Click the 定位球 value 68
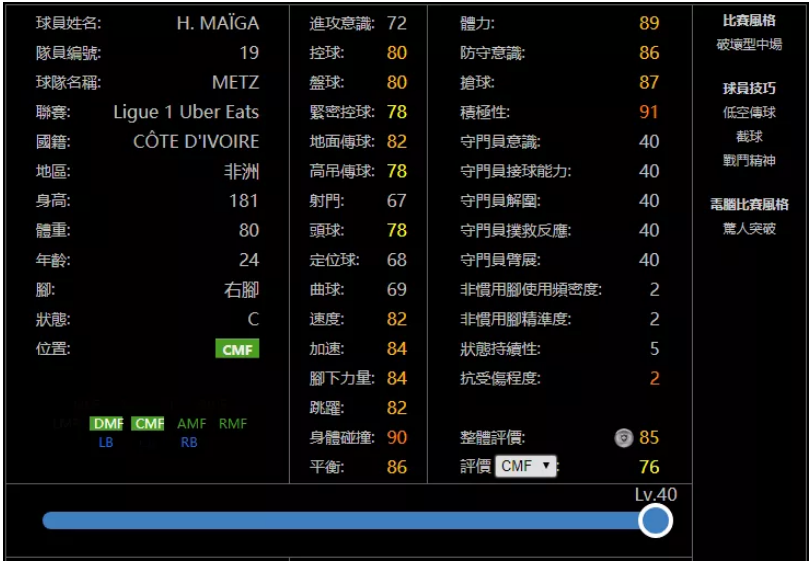 click(x=397, y=260)
